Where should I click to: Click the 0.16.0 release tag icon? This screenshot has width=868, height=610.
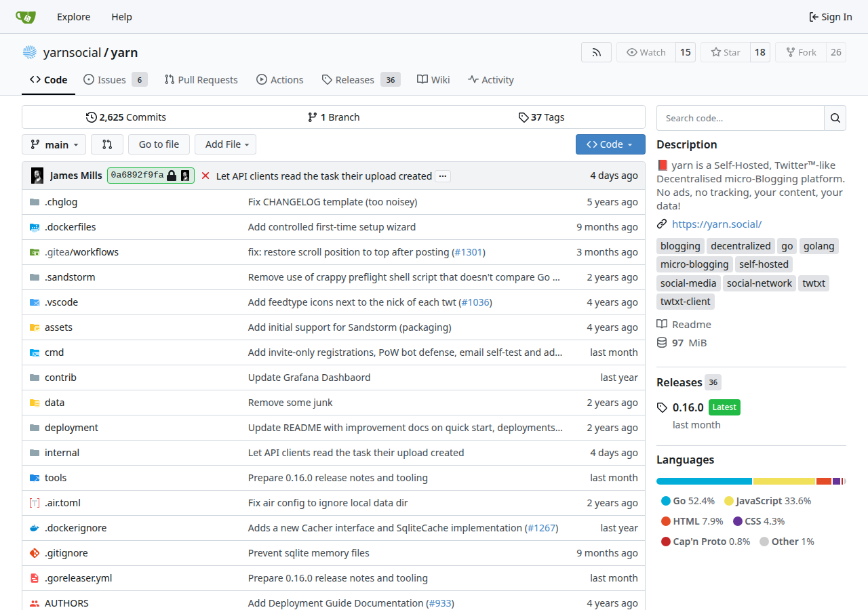click(x=662, y=407)
